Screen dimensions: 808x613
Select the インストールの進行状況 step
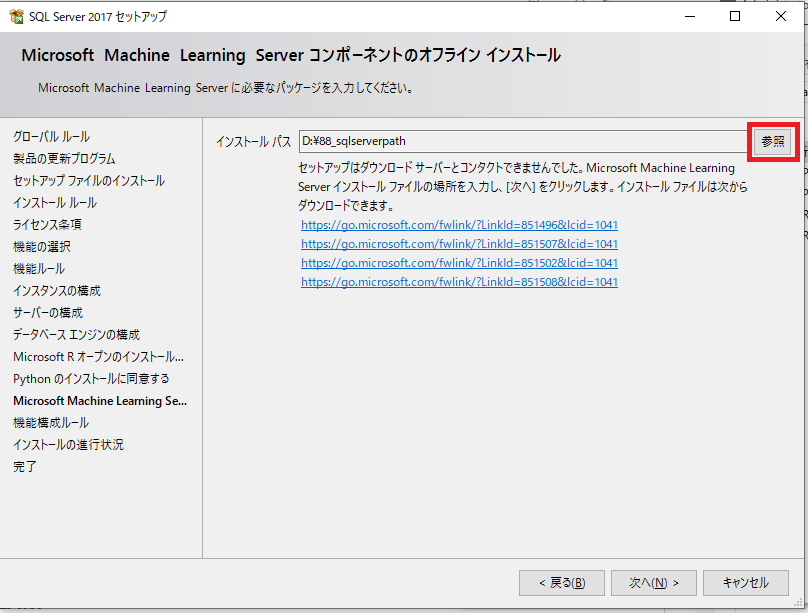(68, 445)
